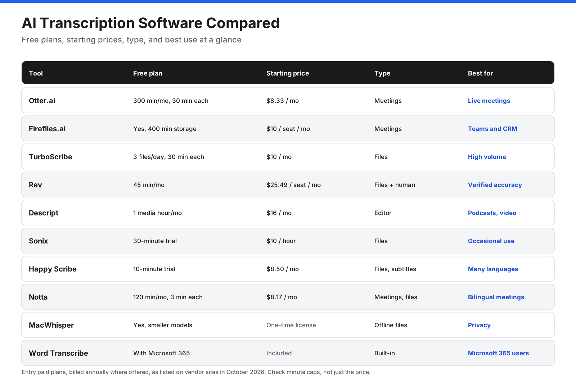
Task: Click "Yes, 400 min storage" cell
Action: click(165, 129)
